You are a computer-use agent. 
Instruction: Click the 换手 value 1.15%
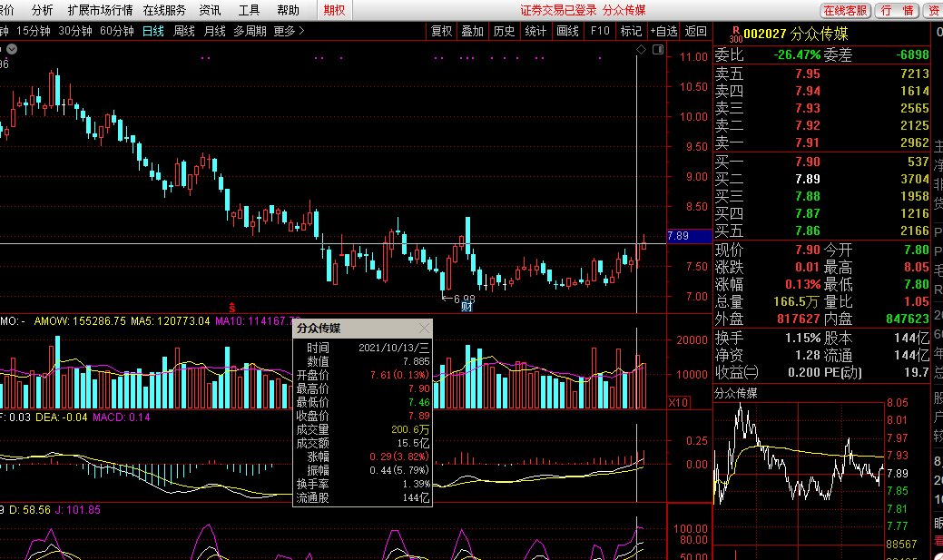click(x=803, y=338)
